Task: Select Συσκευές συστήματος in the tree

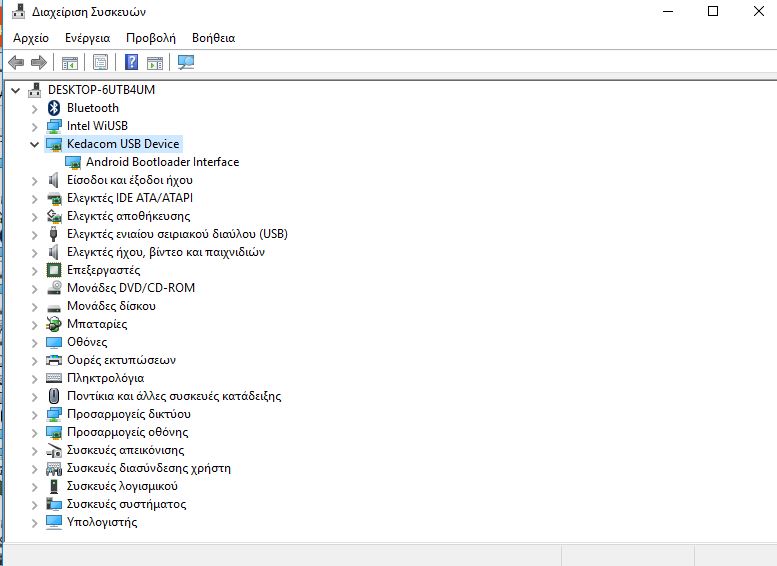Action: pos(126,504)
